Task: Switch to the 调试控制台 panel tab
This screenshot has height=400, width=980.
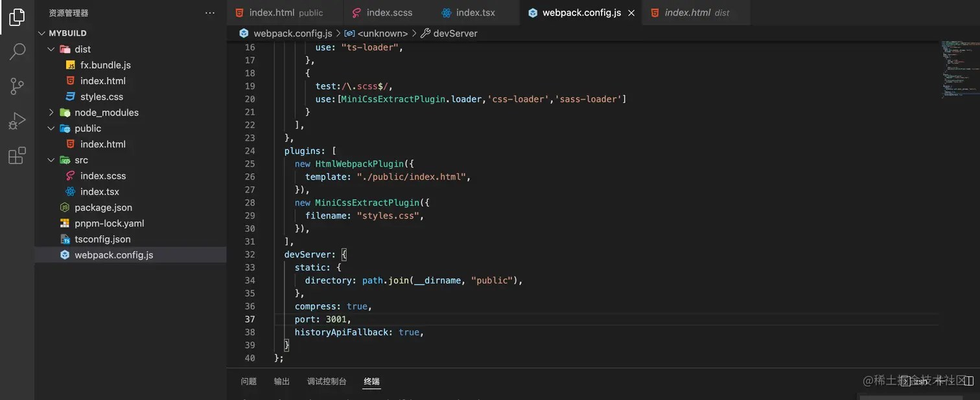Action: pos(327,381)
